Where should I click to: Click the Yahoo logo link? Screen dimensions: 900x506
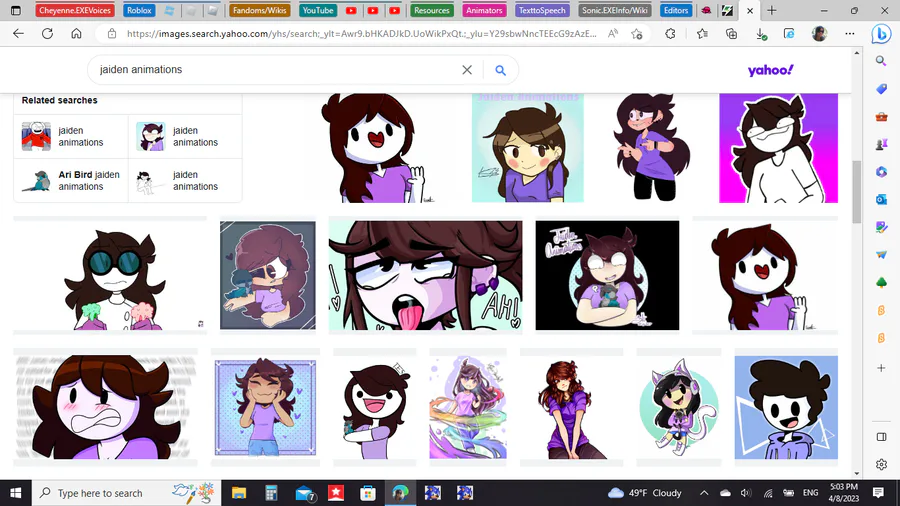(x=770, y=70)
